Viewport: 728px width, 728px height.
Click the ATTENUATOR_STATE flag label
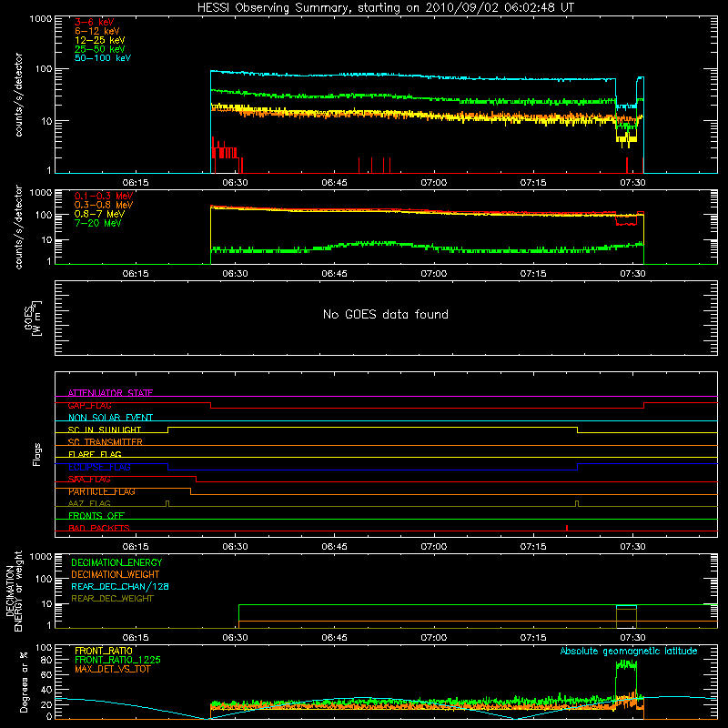pyautogui.click(x=110, y=393)
